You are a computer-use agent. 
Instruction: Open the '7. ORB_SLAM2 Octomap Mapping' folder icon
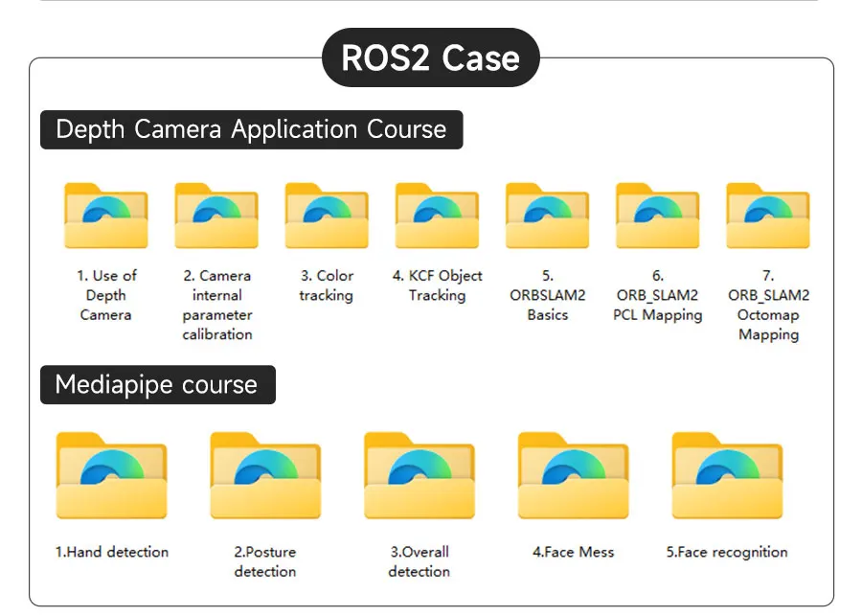768,216
